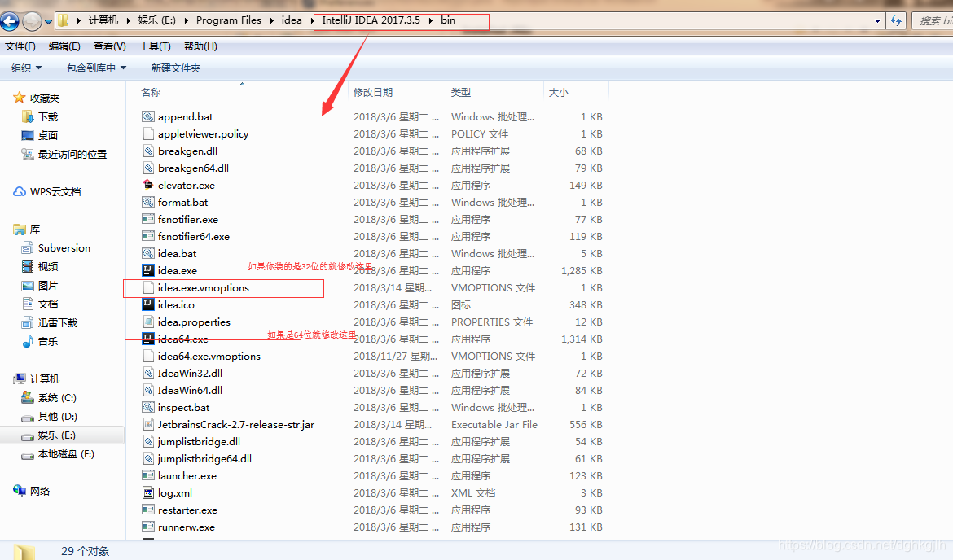Select IdeaWin64.dll file icon
953x560 pixels.
click(x=148, y=390)
